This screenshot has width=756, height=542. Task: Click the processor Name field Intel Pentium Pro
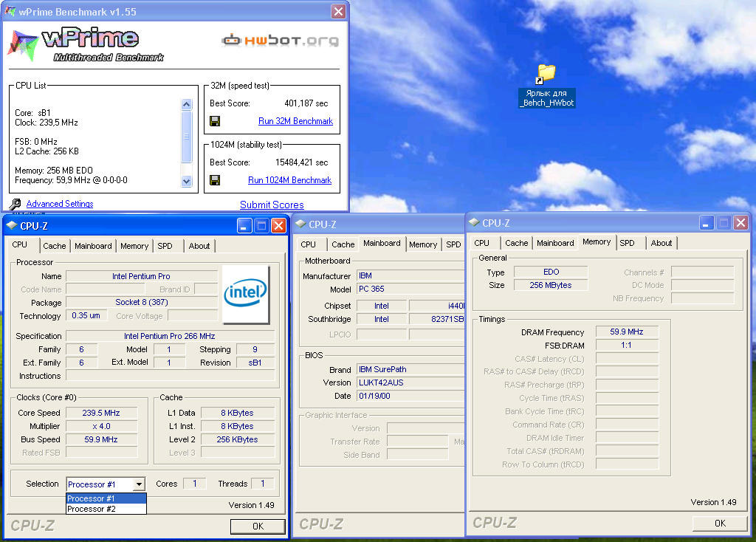coord(141,276)
